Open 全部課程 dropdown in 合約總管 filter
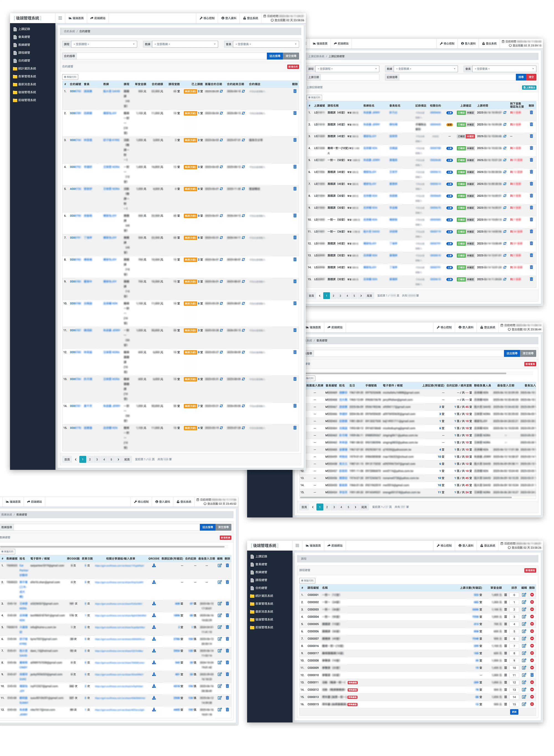The image size is (554, 756). (x=105, y=44)
